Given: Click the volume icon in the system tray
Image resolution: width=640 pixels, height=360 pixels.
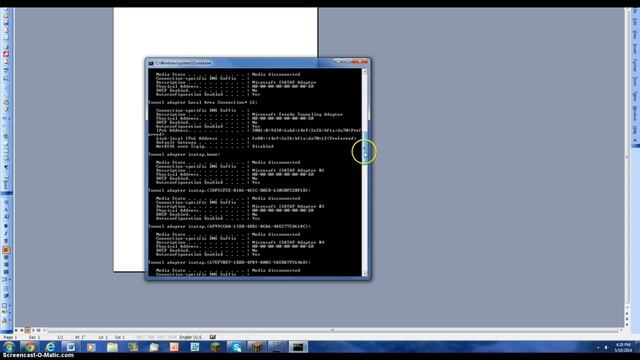Looking at the screenshot, I should click(606, 347).
